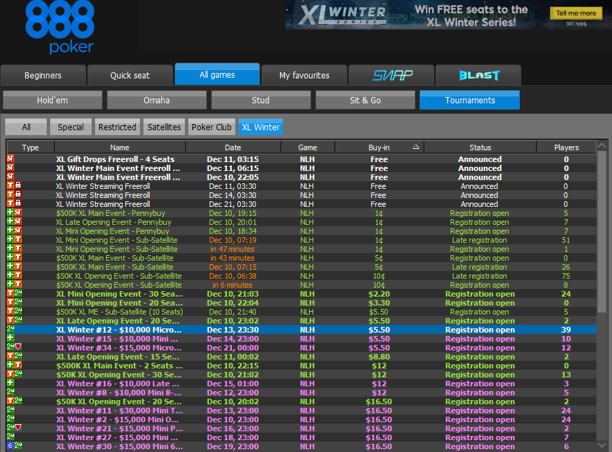Click plus icon on $500K XL Main Event - Pennybuy row
Viewport: 612px width, 452px height.
(11, 213)
